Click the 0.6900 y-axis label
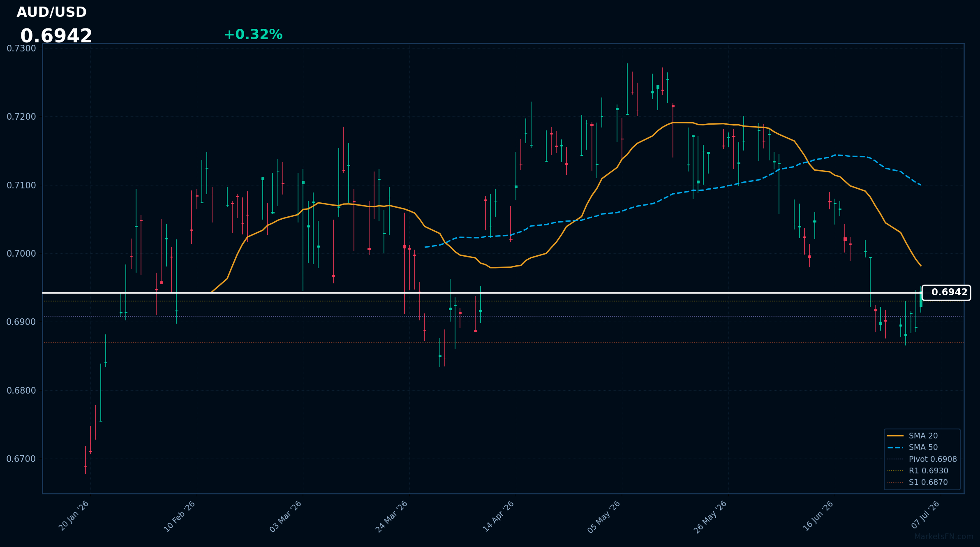 click(x=21, y=322)
